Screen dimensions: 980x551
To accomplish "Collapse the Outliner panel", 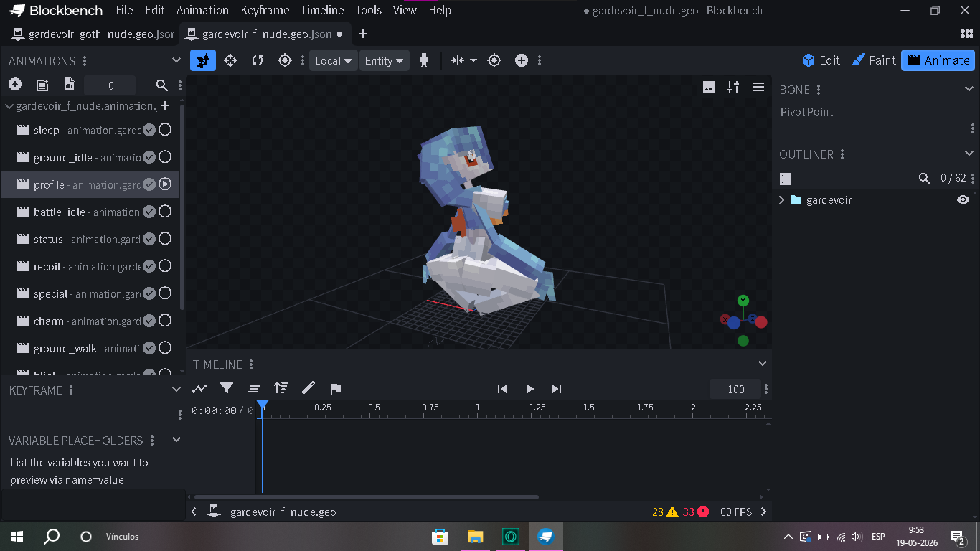I will (969, 154).
